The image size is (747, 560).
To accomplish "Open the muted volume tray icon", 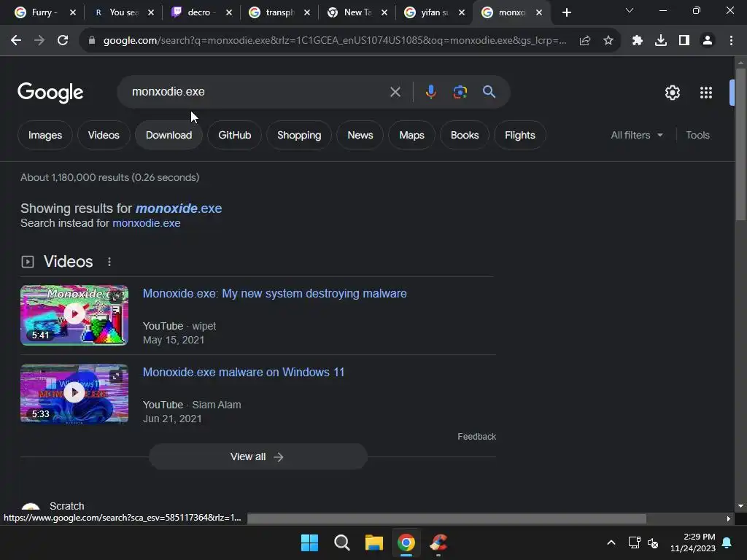I will coord(653,542).
